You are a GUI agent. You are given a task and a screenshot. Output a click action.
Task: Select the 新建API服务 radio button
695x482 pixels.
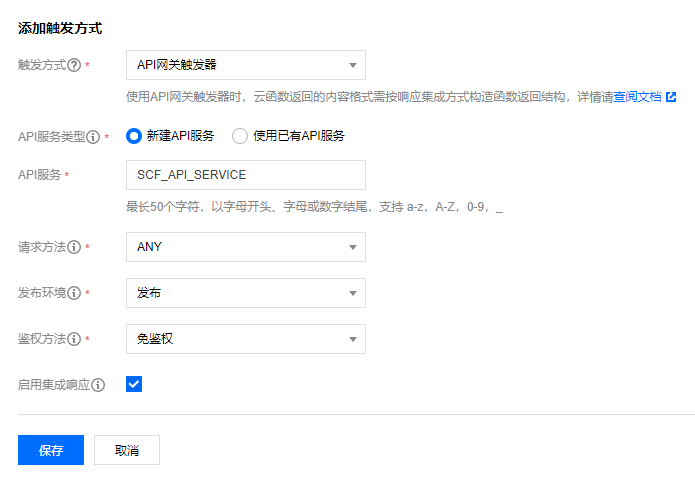point(134,135)
